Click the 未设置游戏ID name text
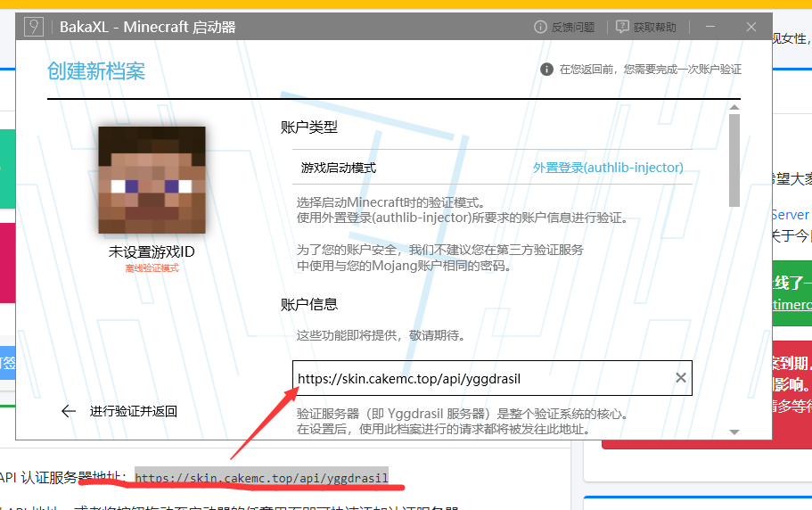 coord(152,252)
